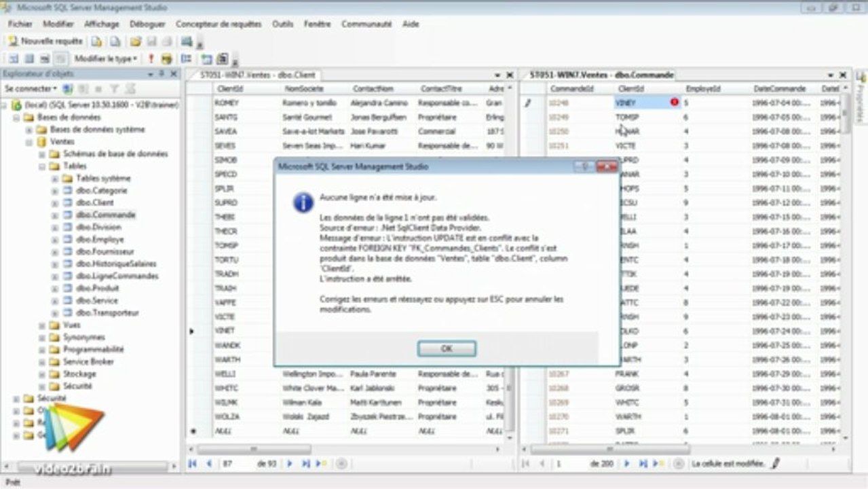Collapse the Ventes database node

point(29,142)
